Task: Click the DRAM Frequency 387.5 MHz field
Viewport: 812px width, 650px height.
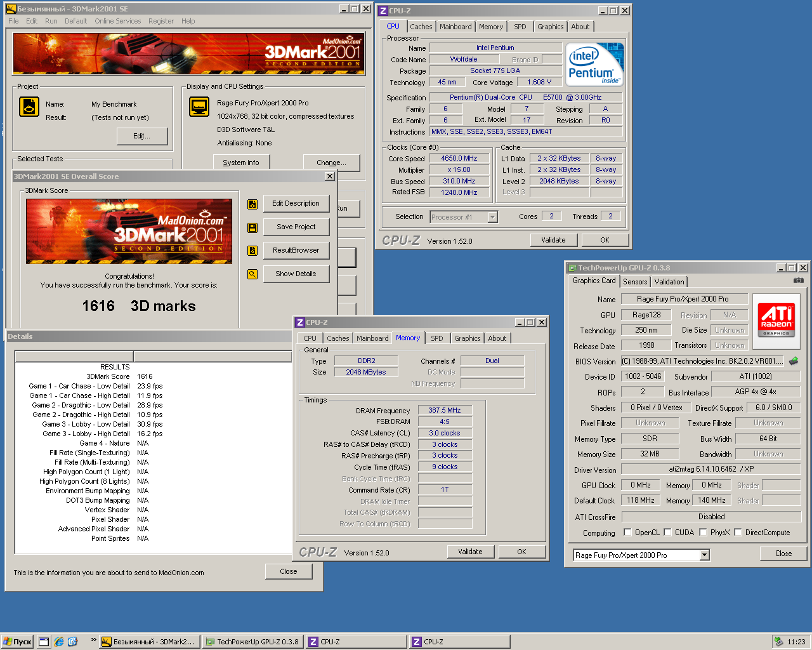Action: point(445,411)
